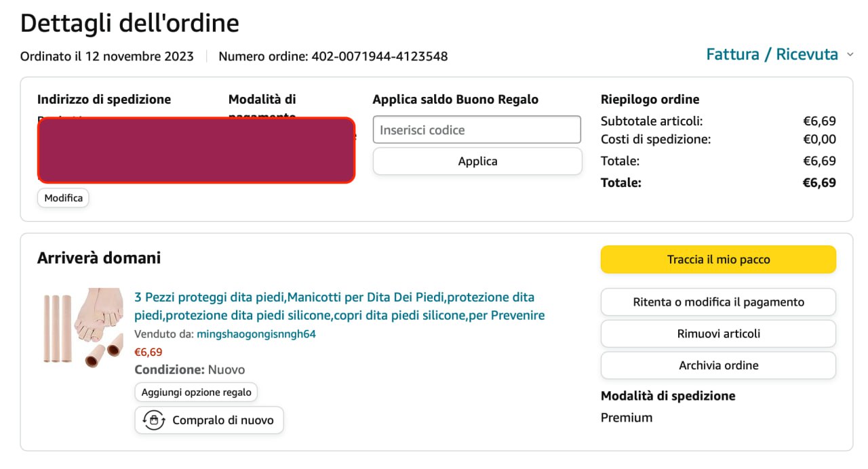Viewport: 868px width, 469px height.
Task: Click the red product price under seller name
Action: [149, 352]
